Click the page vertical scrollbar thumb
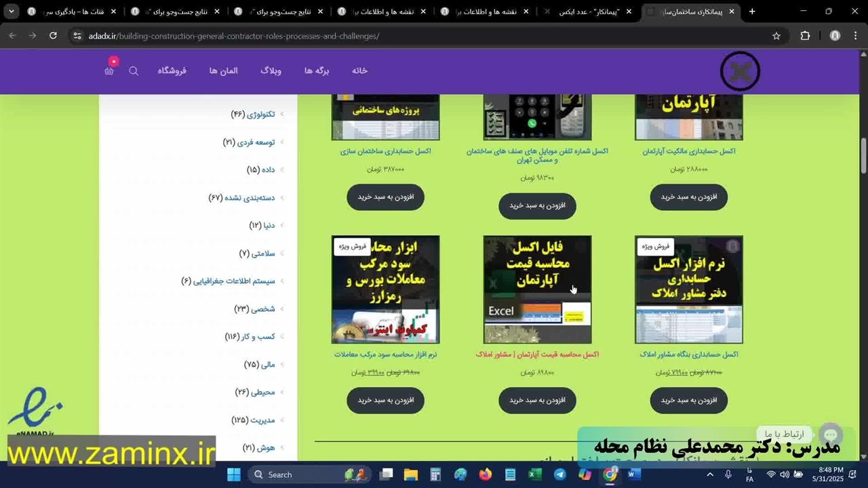Viewport: 868px width, 488px height. (x=863, y=156)
